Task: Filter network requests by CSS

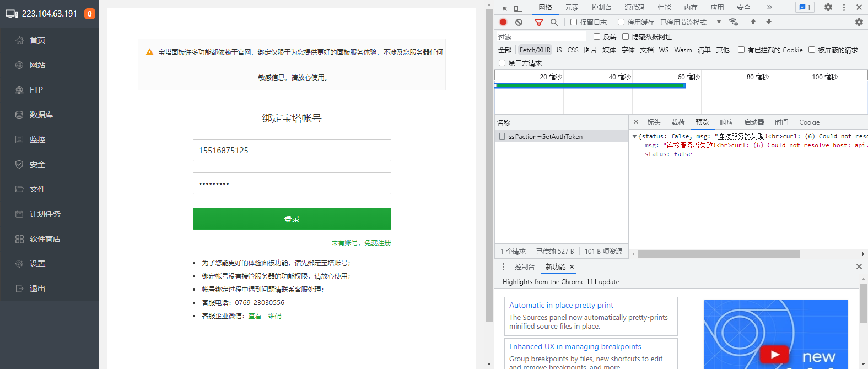Action: (x=573, y=50)
